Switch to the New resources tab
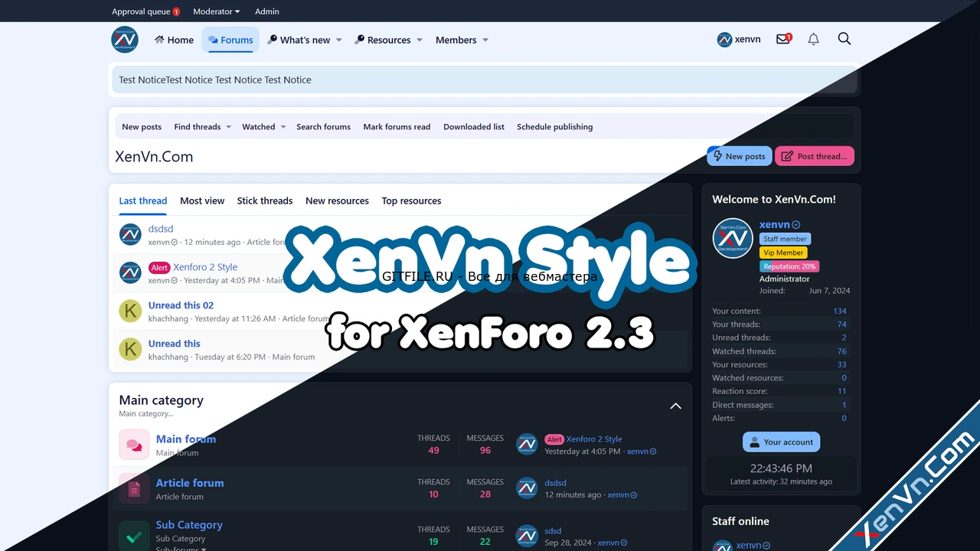This screenshot has width=980, height=551. 337,201
